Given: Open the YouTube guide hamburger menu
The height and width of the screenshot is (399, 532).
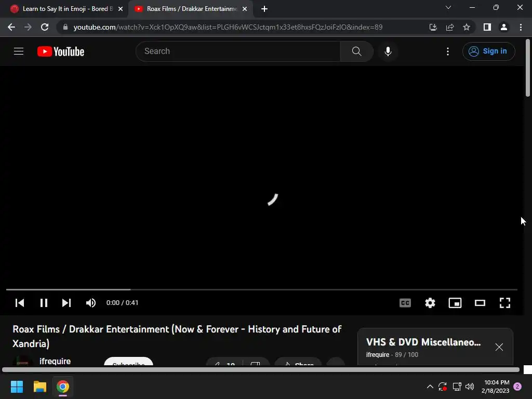Looking at the screenshot, I should (19, 51).
